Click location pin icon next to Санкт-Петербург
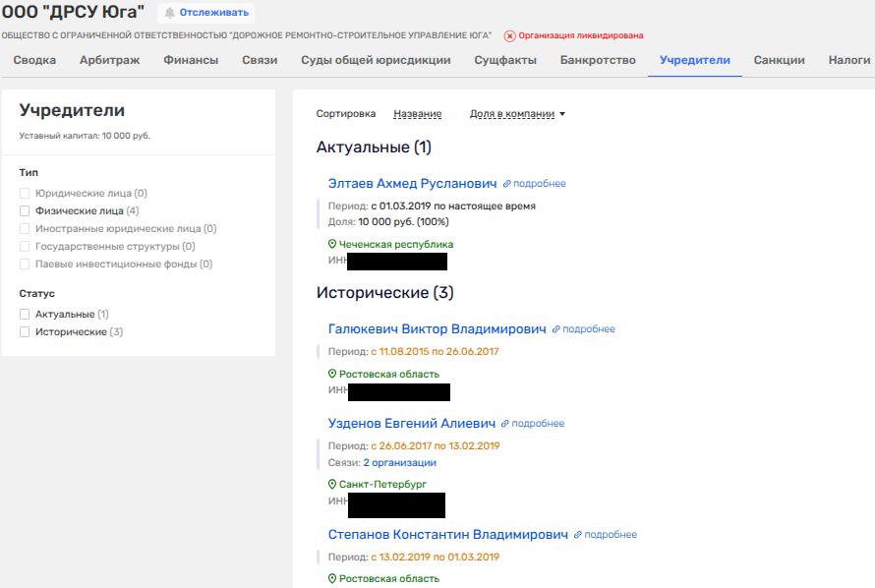Screen dimensions: 875x588 point(332,485)
